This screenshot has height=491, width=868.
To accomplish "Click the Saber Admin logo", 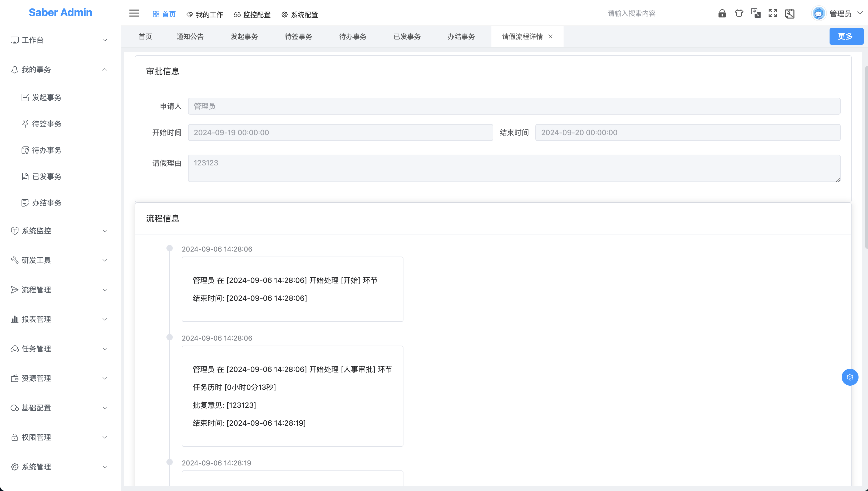I will pos(60,12).
